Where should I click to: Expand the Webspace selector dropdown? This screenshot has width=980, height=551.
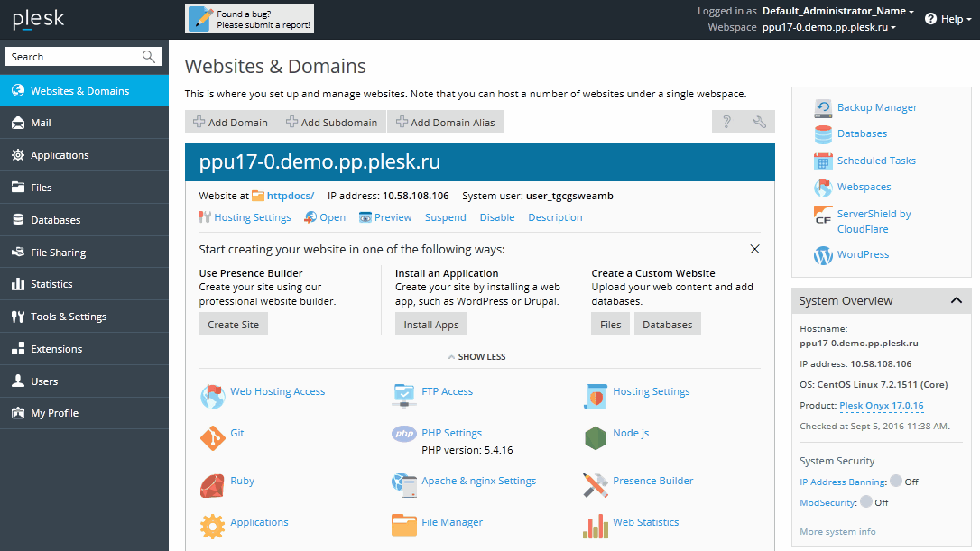coord(828,27)
